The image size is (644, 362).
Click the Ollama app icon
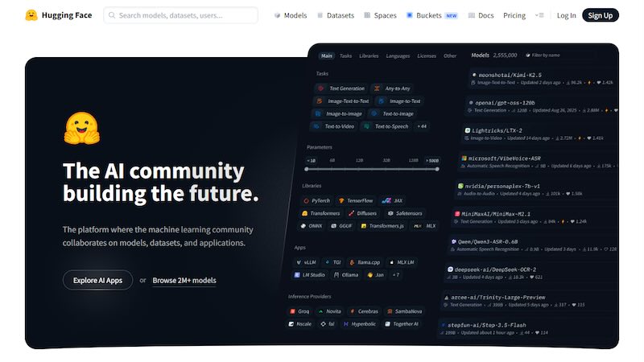[336, 275]
